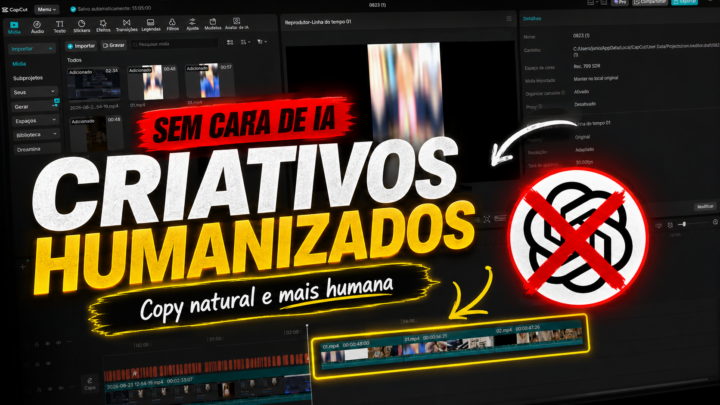Open the CapCut Menu dropdown
This screenshot has width=720, height=405.
[47, 9]
